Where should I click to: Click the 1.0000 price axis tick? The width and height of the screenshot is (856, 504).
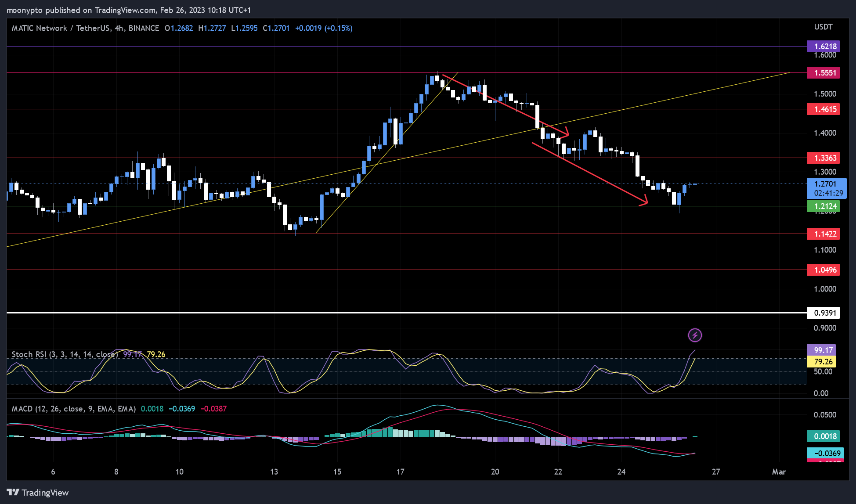825,289
